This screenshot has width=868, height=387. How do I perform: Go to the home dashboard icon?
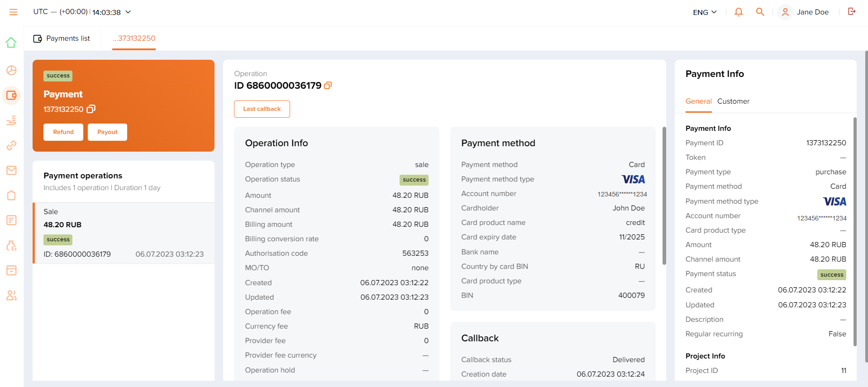pyautogui.click(x=11, y=43)
